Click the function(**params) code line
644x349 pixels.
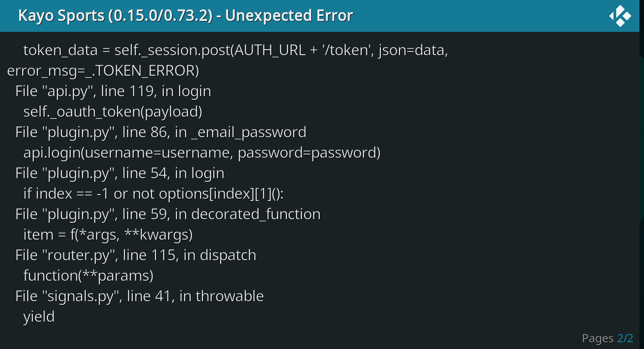tap(88, 275)
